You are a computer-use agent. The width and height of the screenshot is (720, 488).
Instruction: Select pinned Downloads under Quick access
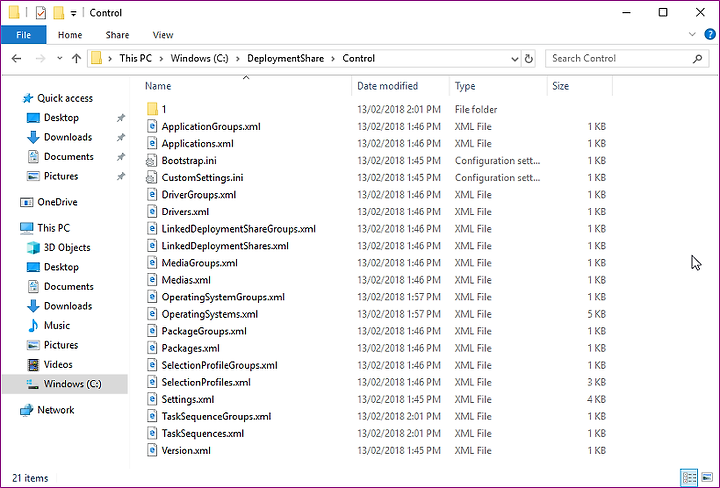[x=68, y=137]
